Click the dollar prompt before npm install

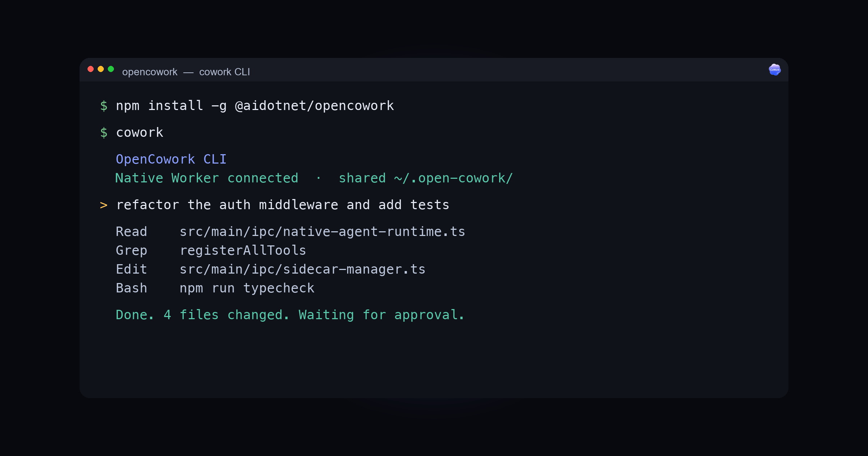point(104,106)
